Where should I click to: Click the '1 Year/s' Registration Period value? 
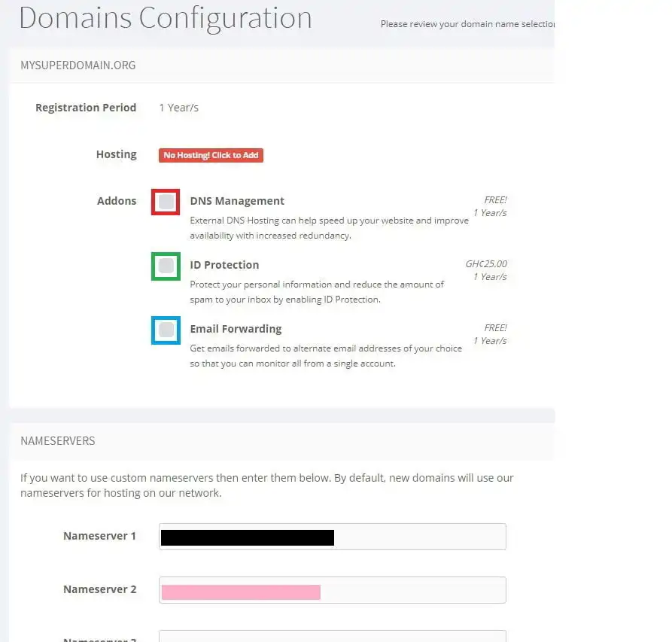pyautogui.click(x=178, y=107)
